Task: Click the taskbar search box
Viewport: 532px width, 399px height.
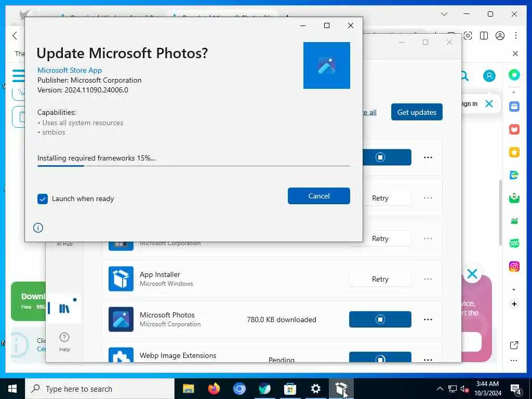Action: click(100, 389)
